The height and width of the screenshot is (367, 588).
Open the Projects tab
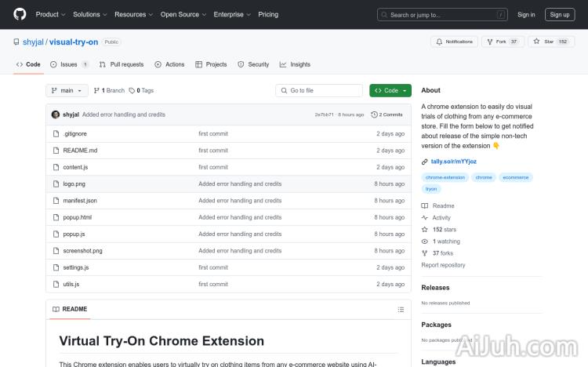click(x=211, y=64)
